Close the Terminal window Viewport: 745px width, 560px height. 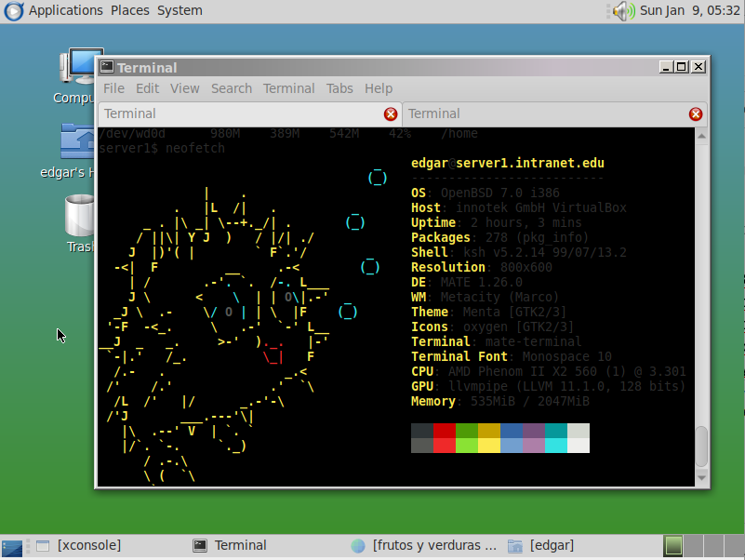coord(698,67)
